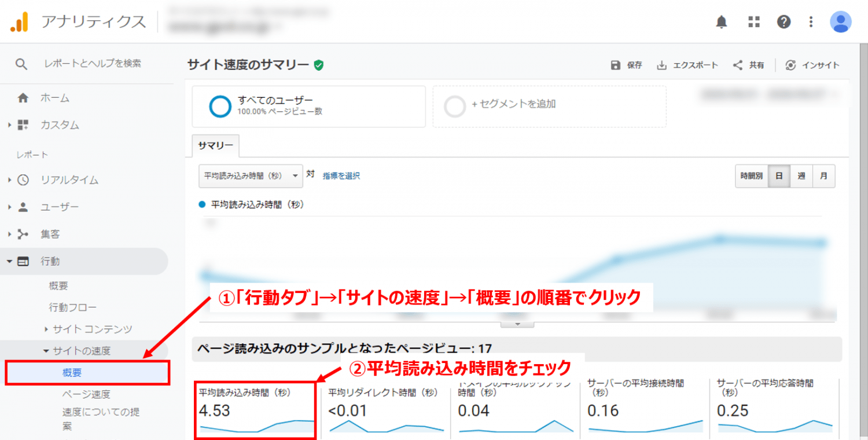The height and width of the screenshot is (440, 868).
Task: Open the 平均読み込み時間 metric dropdown
Action: pos(251,176)
